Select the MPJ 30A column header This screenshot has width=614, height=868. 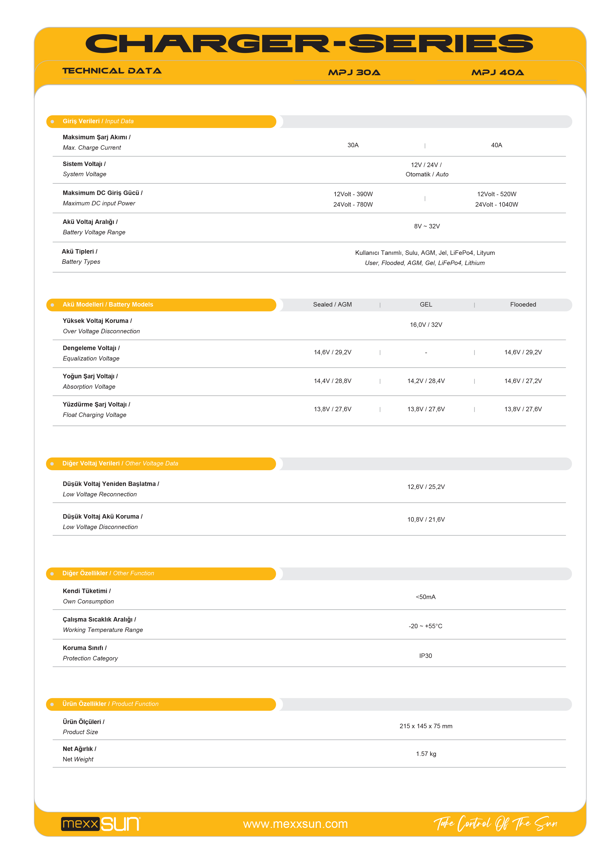point(354,72)
